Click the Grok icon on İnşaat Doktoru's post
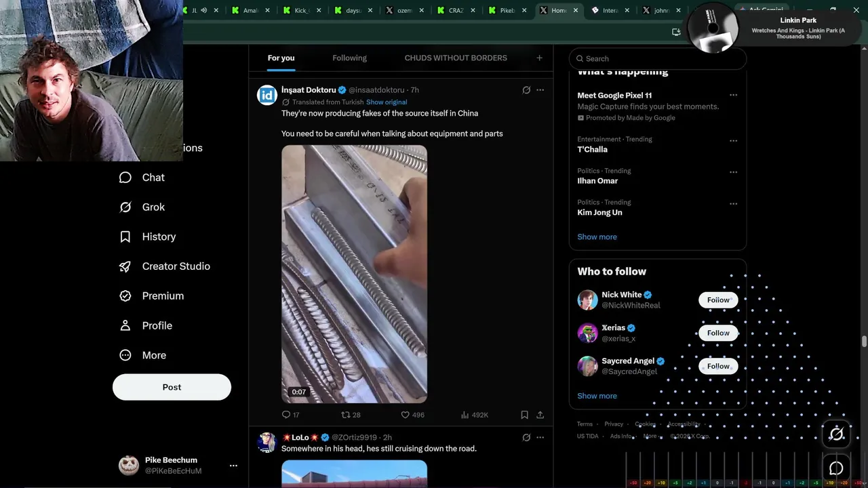 pyautogui.click(x=526, y=90)
